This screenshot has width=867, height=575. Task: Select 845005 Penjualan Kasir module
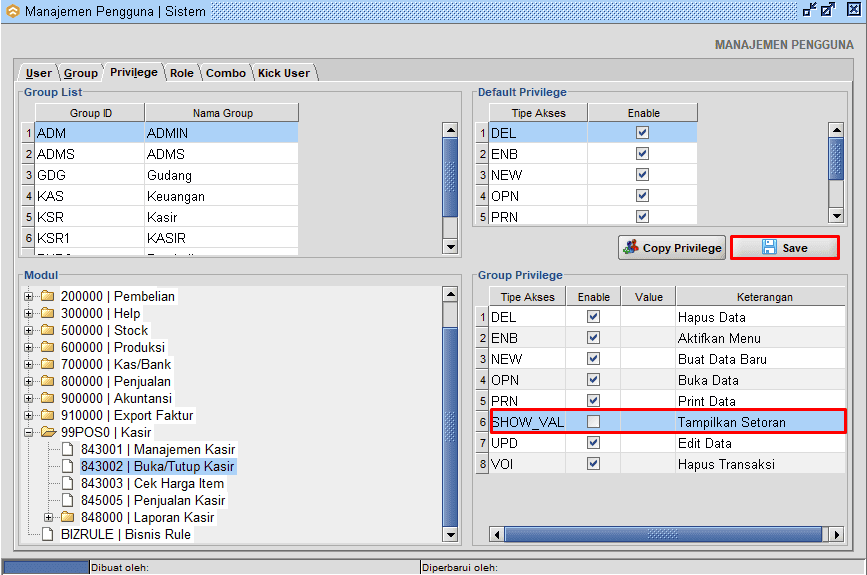[153, 500]
